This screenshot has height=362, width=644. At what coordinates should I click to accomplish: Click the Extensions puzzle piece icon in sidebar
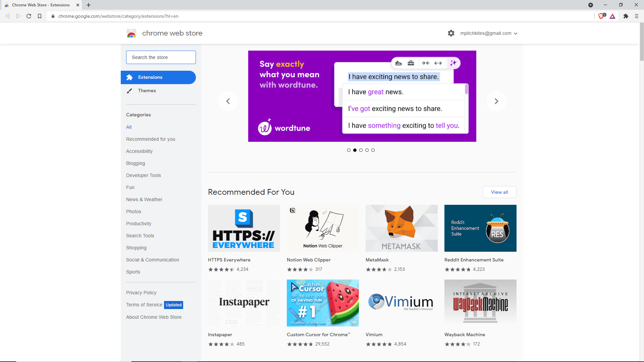[129, 77]
